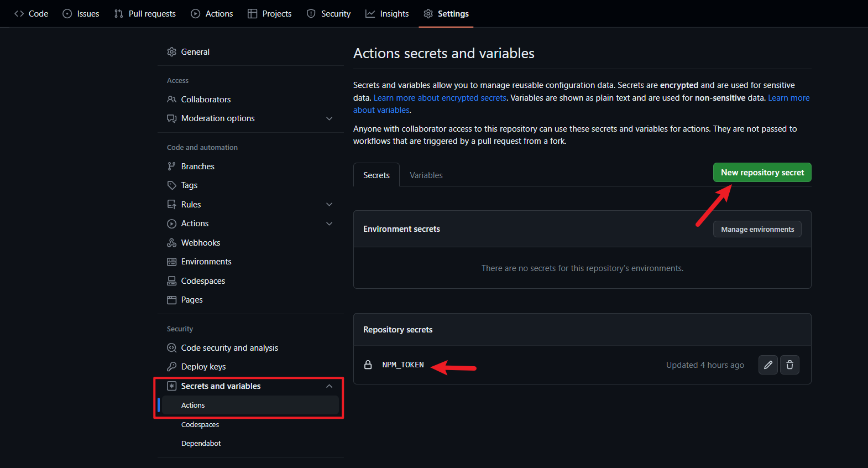Open the Insights tab
868x468 pixels.
click(387, 14)
